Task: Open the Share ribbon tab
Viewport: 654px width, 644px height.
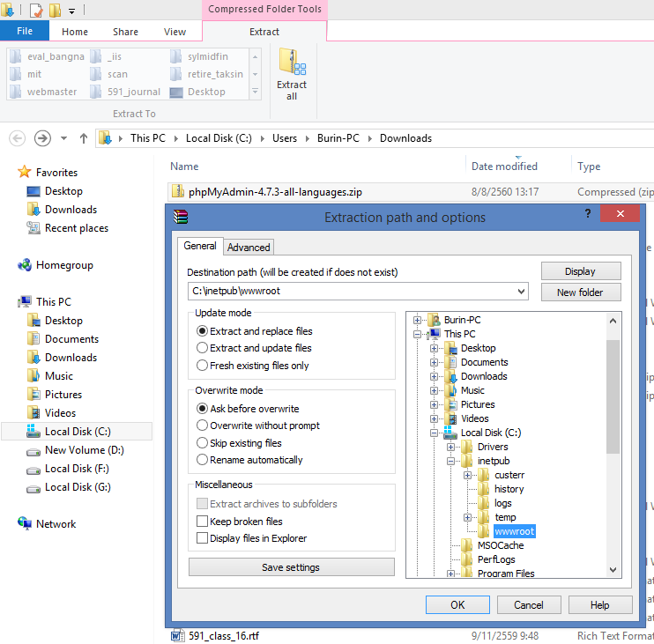Action: (x=125, y=32)
